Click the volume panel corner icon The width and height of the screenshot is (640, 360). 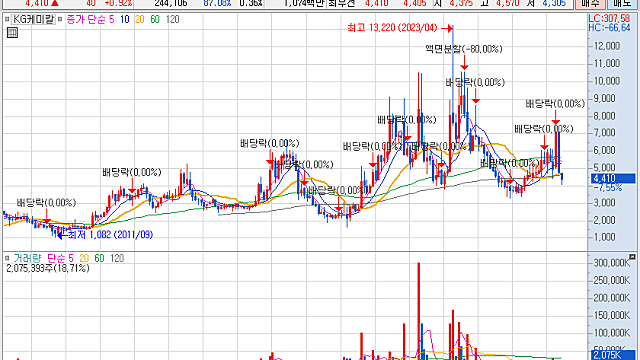(632, 257)
